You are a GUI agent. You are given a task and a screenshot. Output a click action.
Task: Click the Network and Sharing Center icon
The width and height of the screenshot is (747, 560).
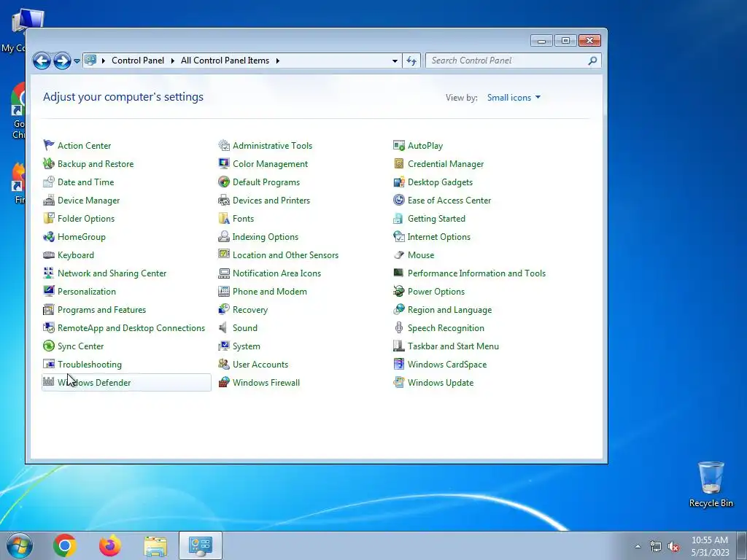coord(49,273)
